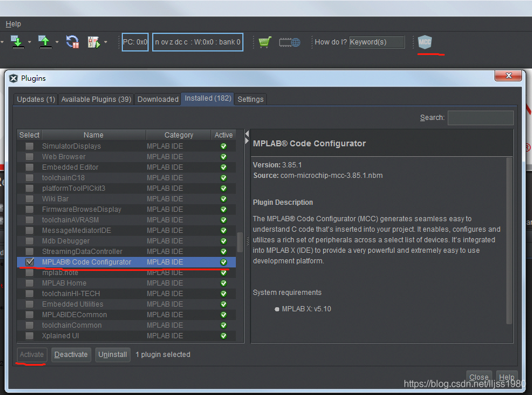Image resolution: width=532 pixels, height=395 pixels.
Task: Click active status icon for Embedded Editor row
Action: point(224,167)
